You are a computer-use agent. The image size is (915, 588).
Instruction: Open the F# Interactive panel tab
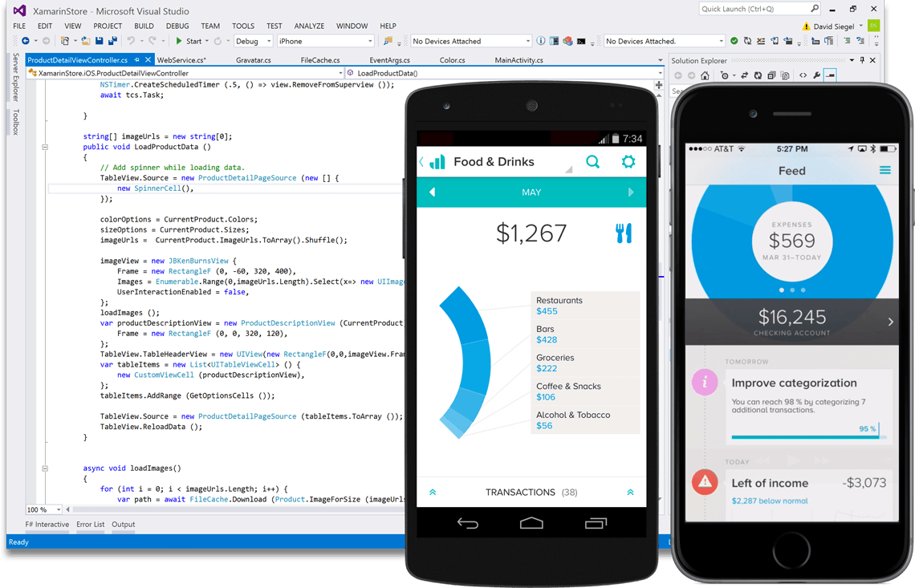[47, 524]
